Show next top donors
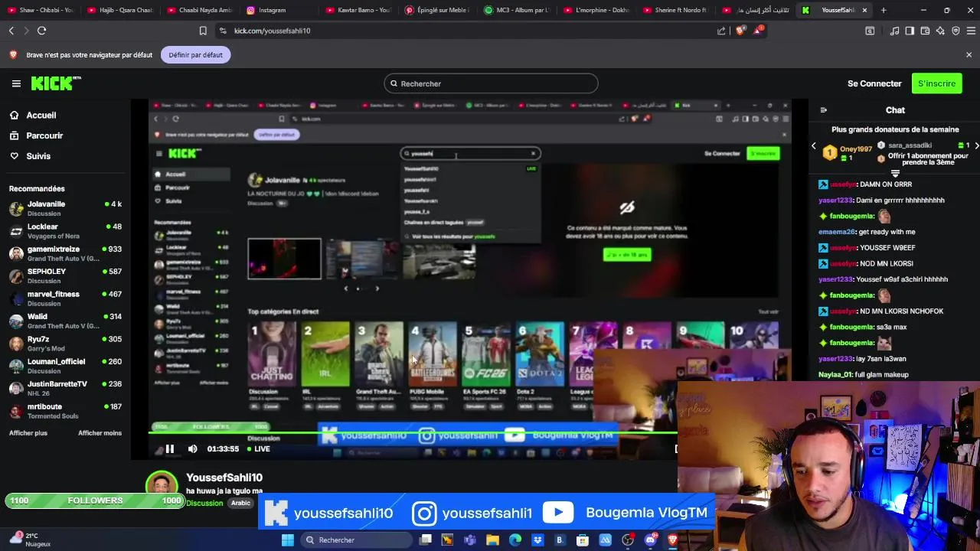Viewport: 980px width, 551px height. (x=977, y=145)
